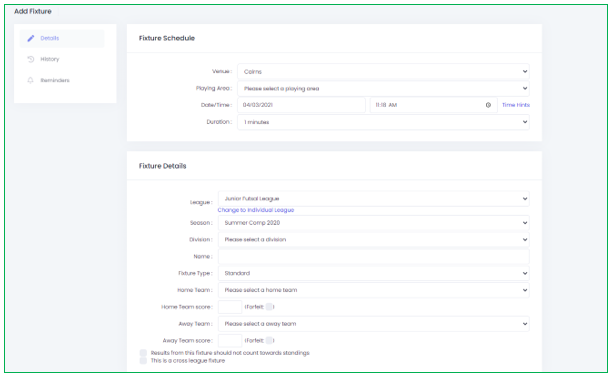Check the cross league fixture box

(143, 361)
